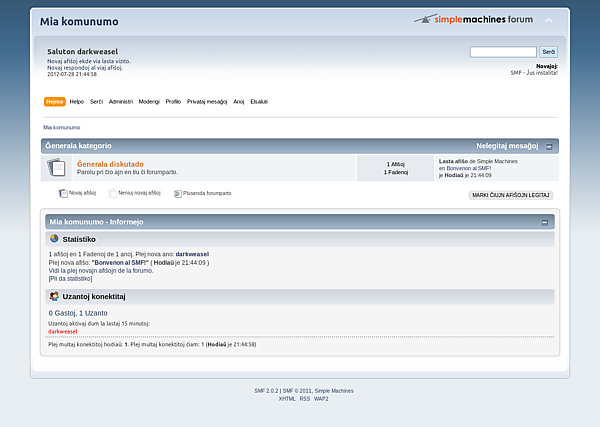Click the Uzantoj konektitaj people icon

[54, 297]
